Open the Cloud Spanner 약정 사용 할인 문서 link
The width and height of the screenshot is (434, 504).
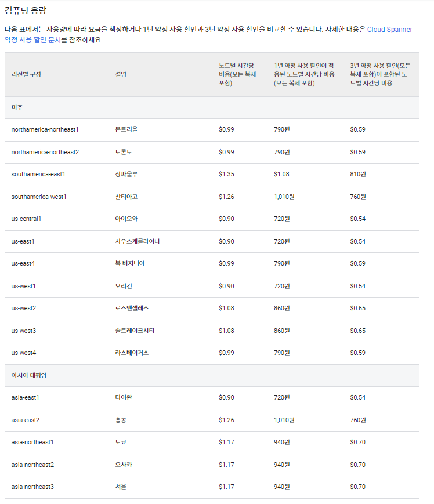[389, 29]
